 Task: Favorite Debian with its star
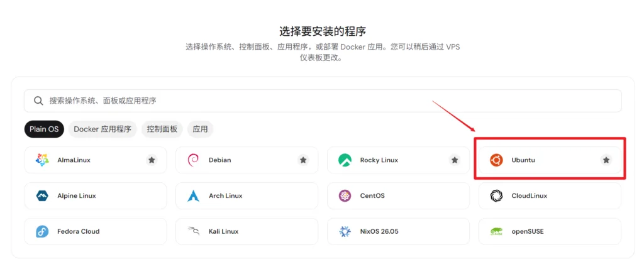coord(303,160)
